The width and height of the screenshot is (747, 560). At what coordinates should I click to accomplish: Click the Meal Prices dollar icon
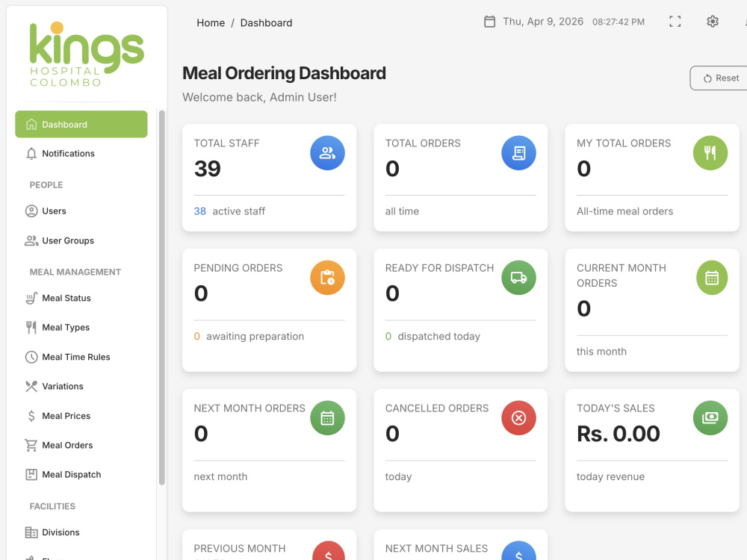point(31,416)
